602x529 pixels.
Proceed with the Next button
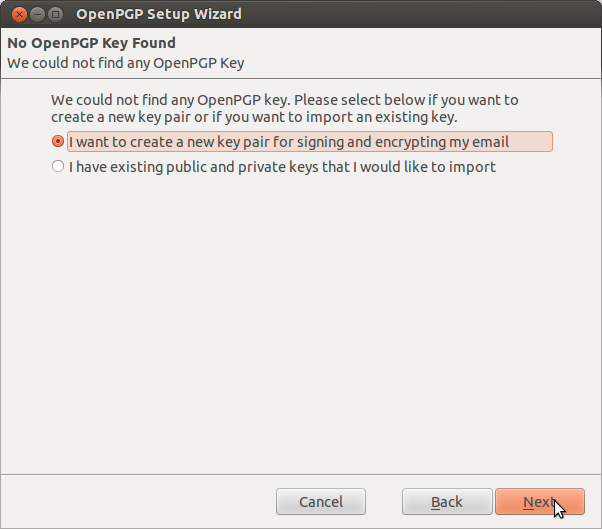click(x=540, y=502)
